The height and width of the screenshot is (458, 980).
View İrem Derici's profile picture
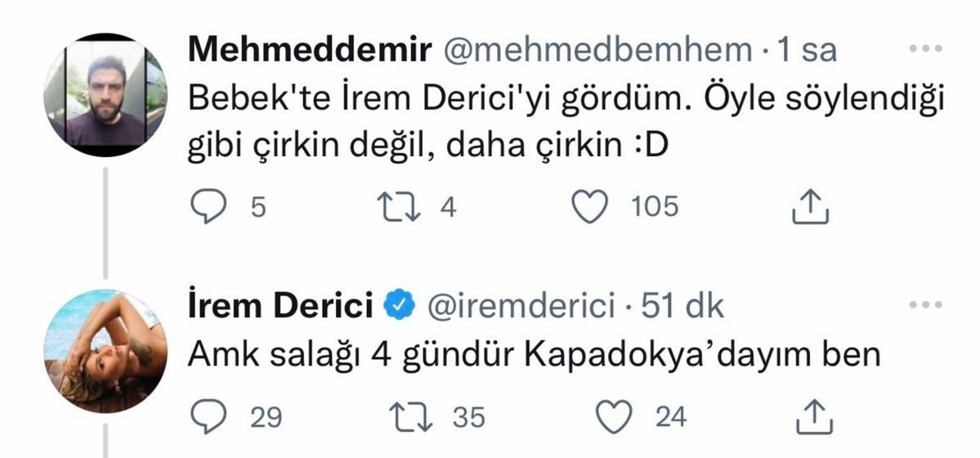tap(105, 351)
